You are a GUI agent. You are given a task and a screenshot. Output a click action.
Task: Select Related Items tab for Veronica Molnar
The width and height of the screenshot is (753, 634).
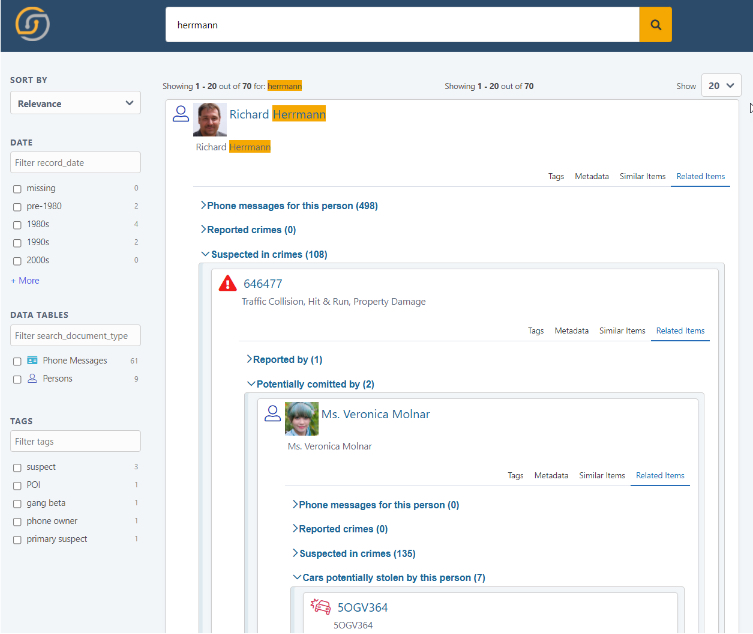coord(660,476)
